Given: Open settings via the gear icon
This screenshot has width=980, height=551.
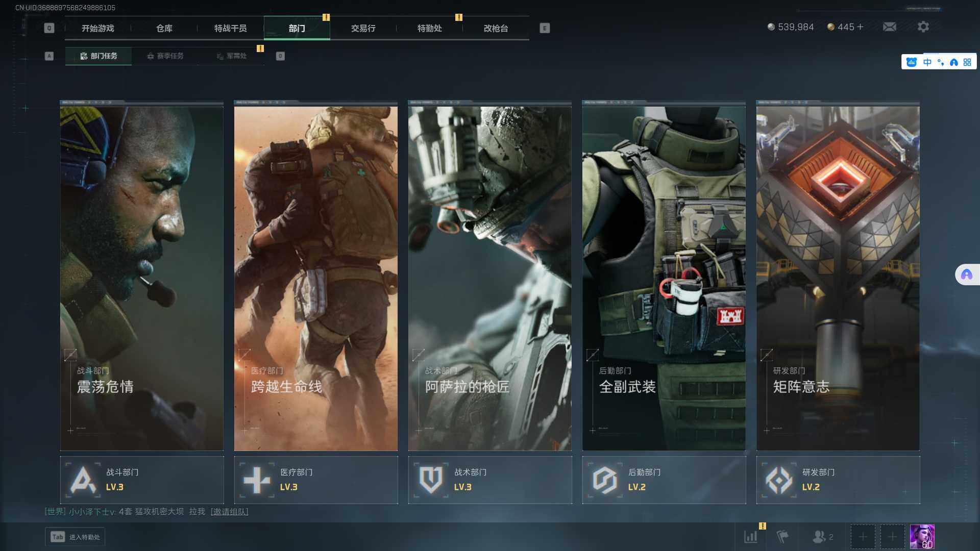Looking at the screenshot, I should [923, 27].
